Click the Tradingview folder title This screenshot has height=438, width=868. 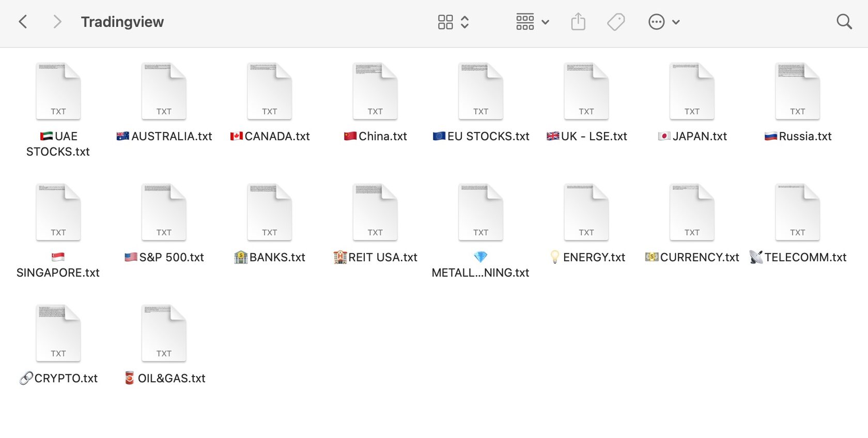pos(122,22)
